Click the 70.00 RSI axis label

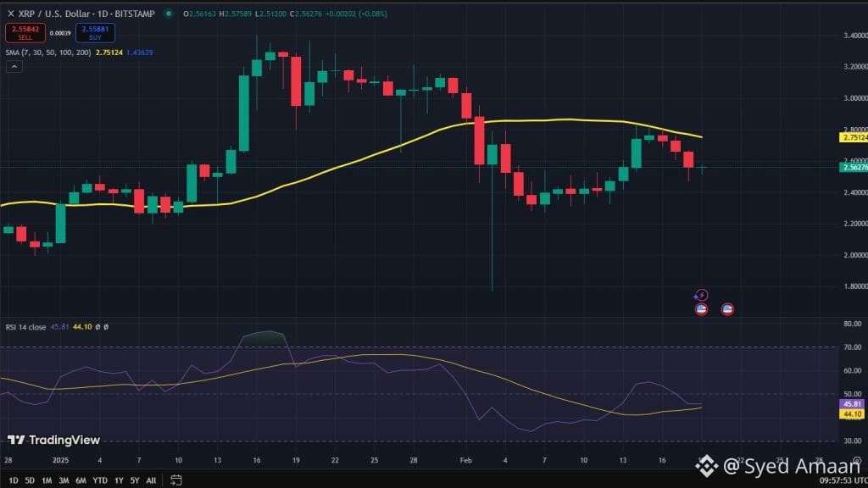click(x=853, y=347)
